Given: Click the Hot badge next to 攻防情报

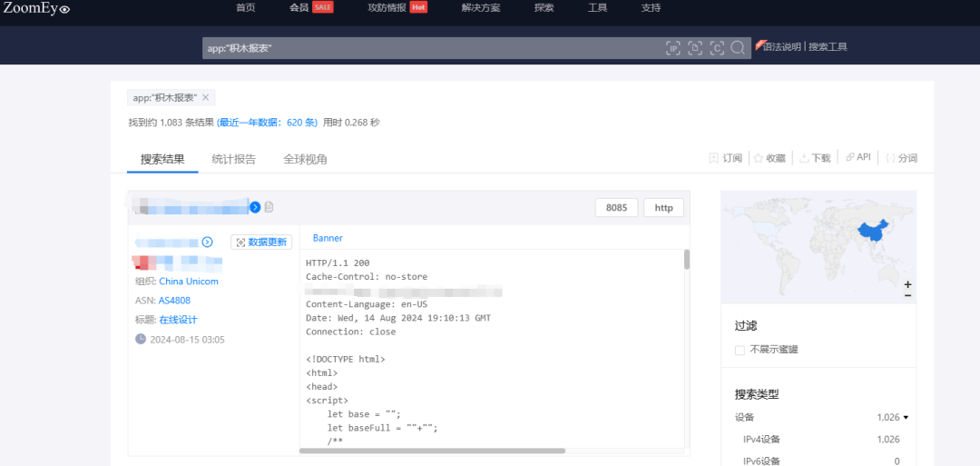Looking at the screenshot, I should point(418,7).
